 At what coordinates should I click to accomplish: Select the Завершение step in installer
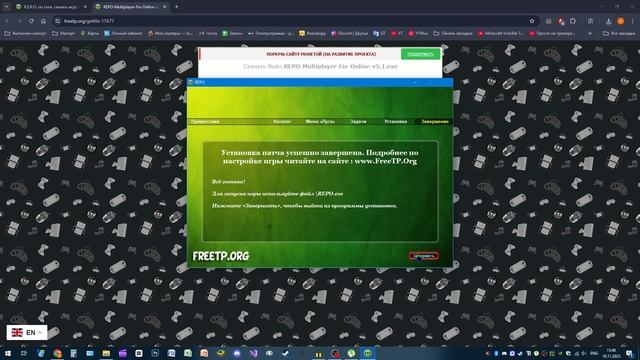[x=435, y=122]
